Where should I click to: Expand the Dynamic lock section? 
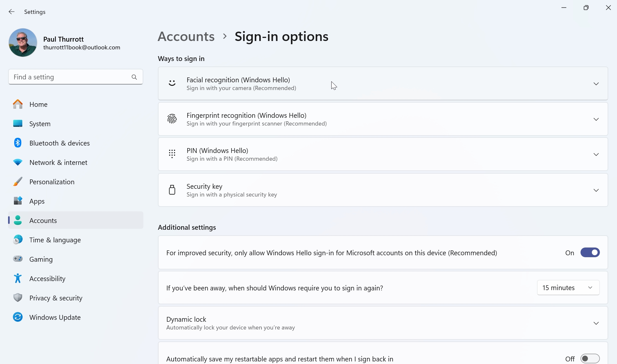(596, 323)
